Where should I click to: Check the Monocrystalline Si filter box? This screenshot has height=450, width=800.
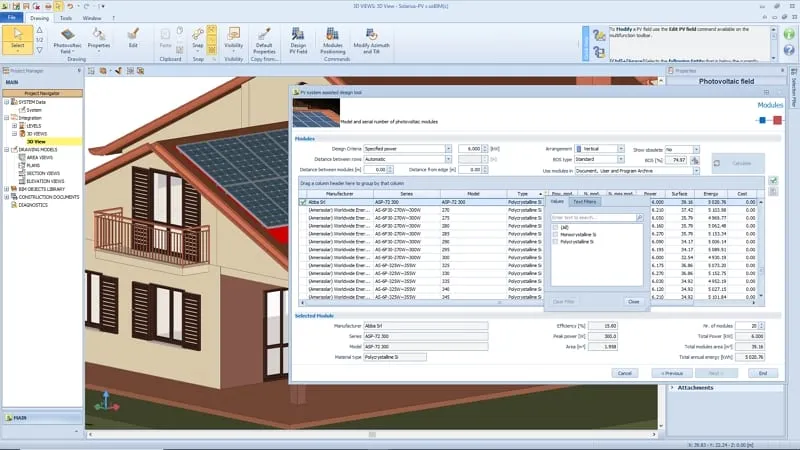[x=556, y=234]
